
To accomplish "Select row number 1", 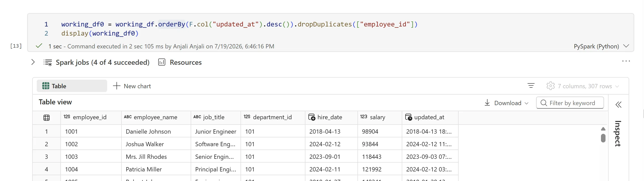I will [47, 131].
